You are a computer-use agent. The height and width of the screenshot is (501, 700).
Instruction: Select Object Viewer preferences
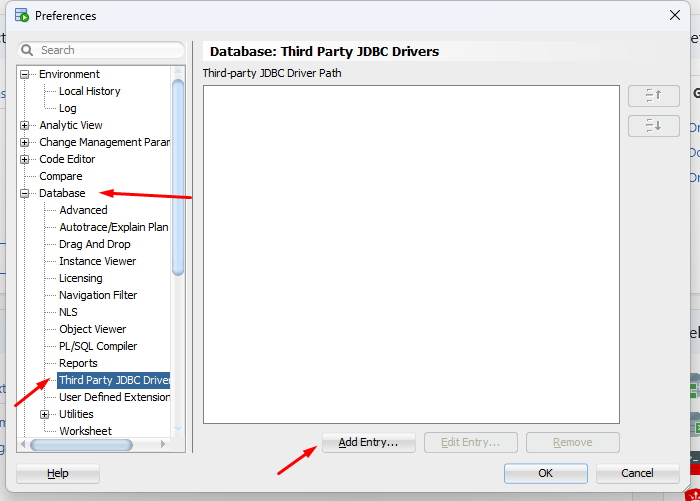click(x=92, y=329)
